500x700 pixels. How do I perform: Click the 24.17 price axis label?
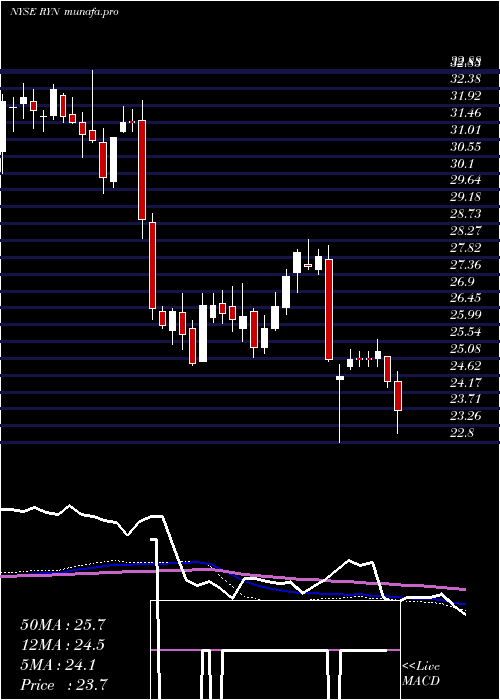coord(465,383)
